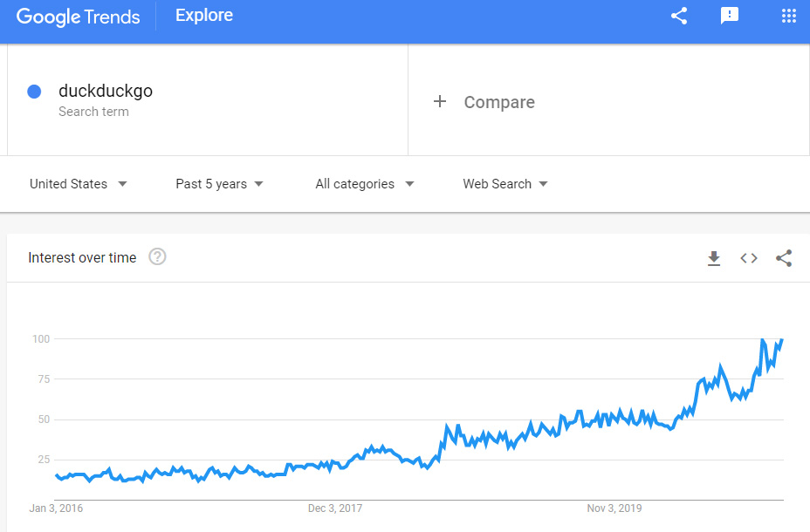
Task: Open the Google apps grid
Action: point(788,16)
